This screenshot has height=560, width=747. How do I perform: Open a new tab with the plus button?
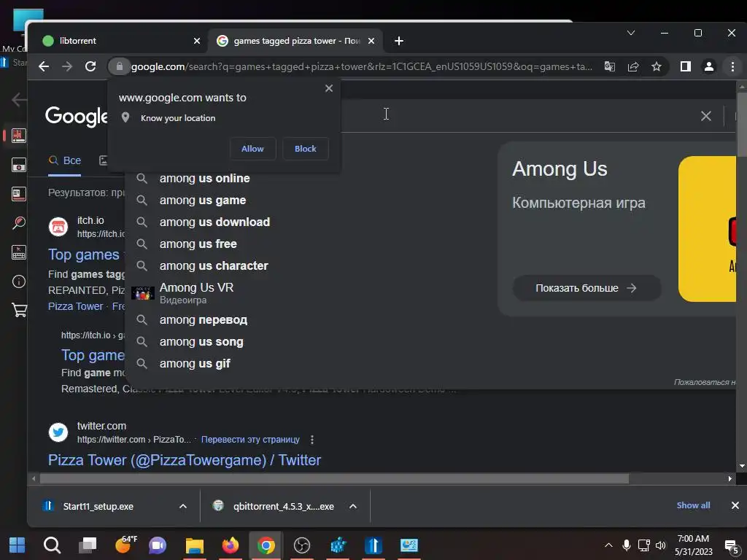pos(399,41)
